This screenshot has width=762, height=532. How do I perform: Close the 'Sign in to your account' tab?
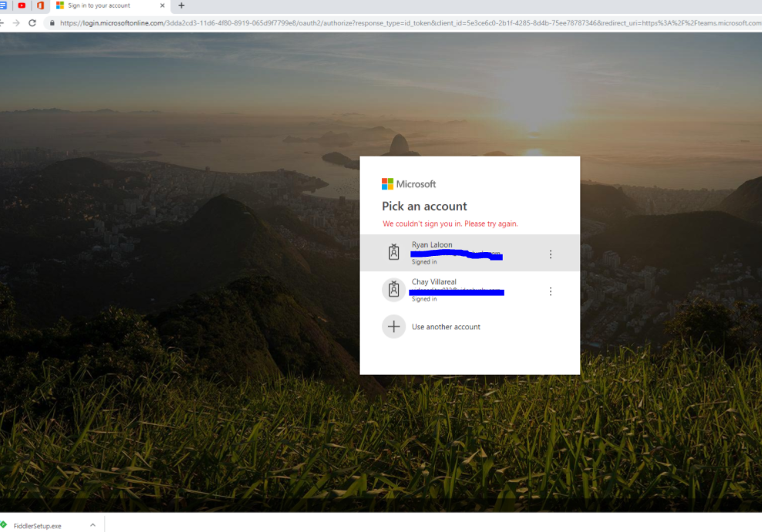[162, 6]
